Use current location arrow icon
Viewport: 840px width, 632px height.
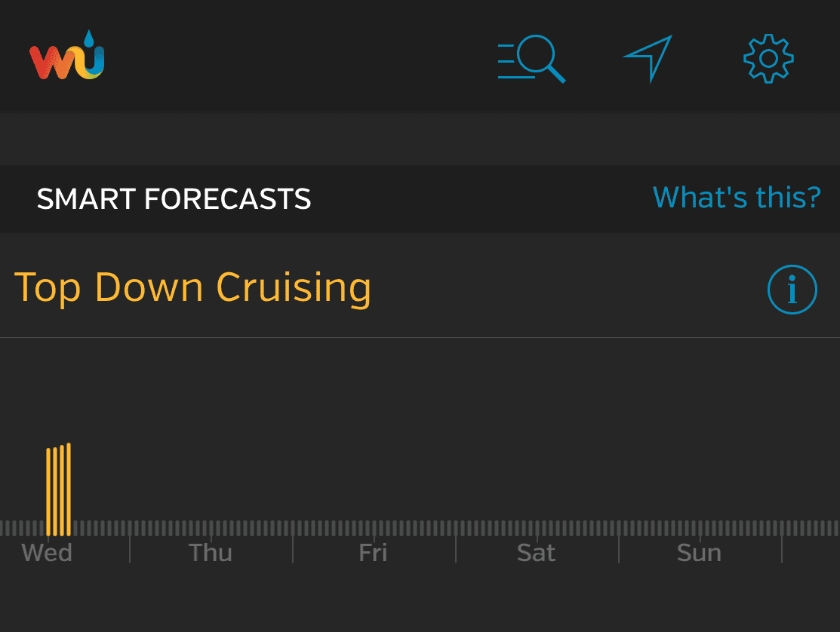tap(648, 58)
